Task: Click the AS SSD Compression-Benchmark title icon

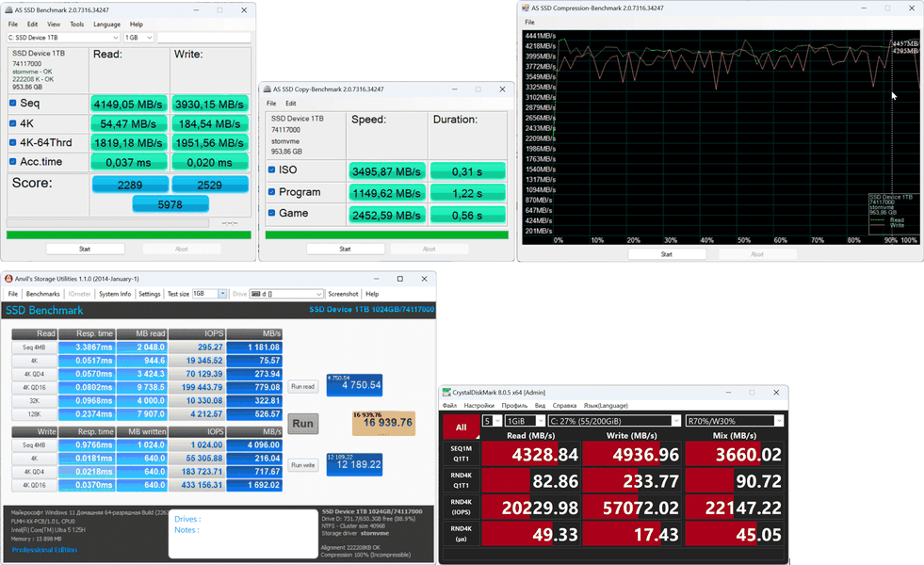Action: tap(526, 8)
